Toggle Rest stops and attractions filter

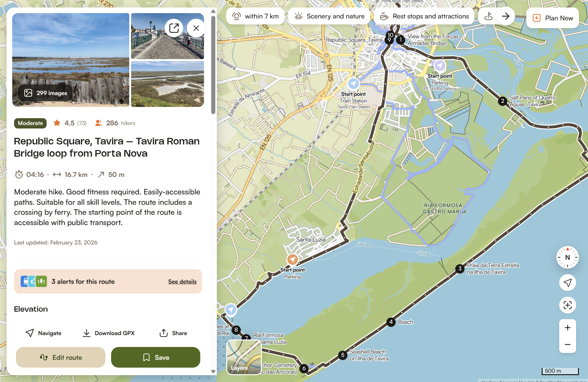[424, 16]
